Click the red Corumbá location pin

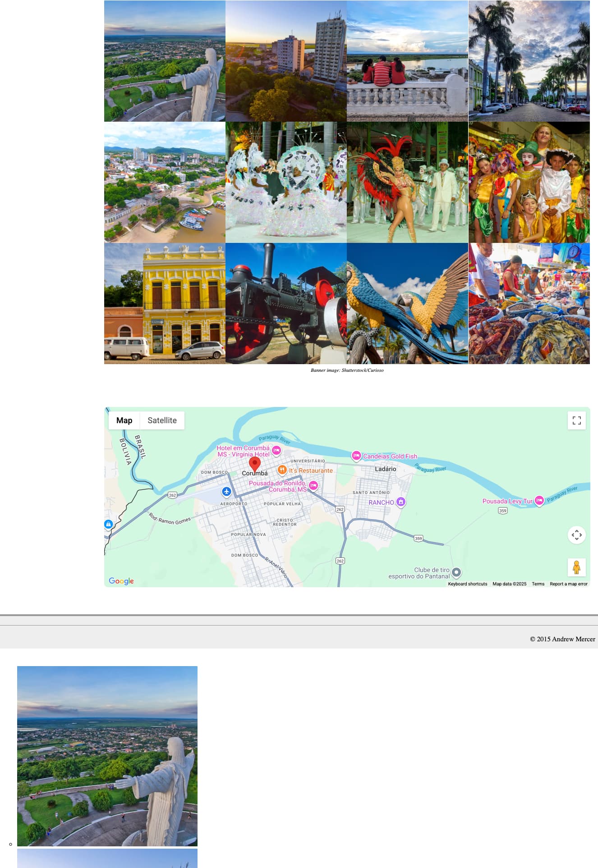[255, 464]
